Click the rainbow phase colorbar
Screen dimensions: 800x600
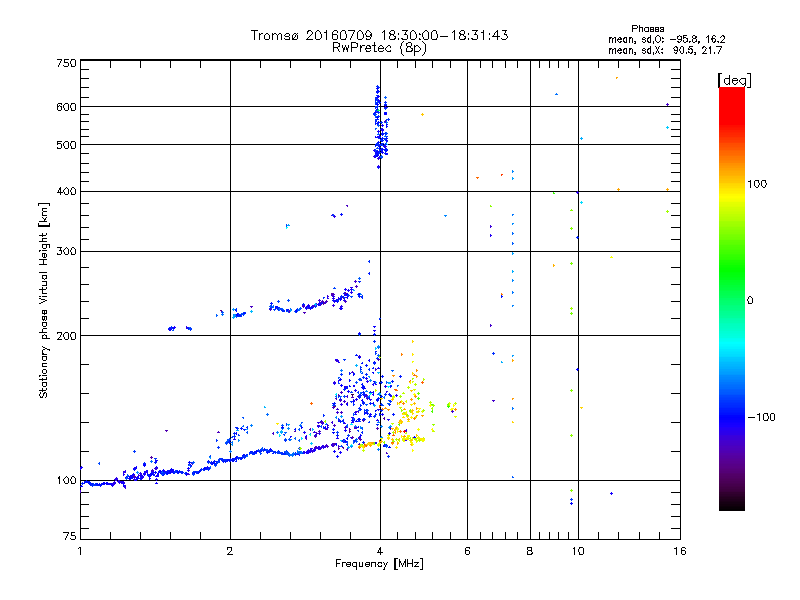tap(732, 298)
